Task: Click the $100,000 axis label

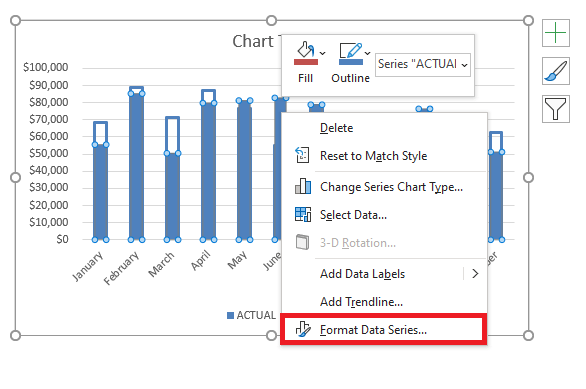Action: (46, 67)
